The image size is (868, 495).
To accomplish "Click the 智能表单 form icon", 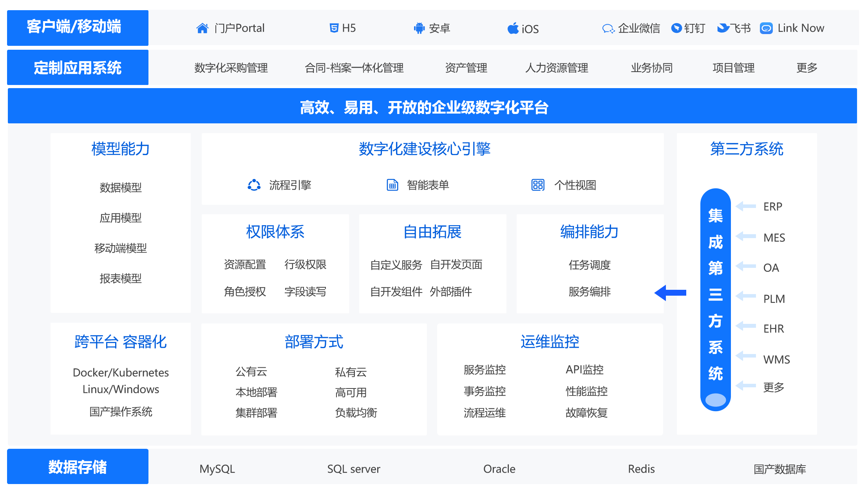I will tap(392, 185).
